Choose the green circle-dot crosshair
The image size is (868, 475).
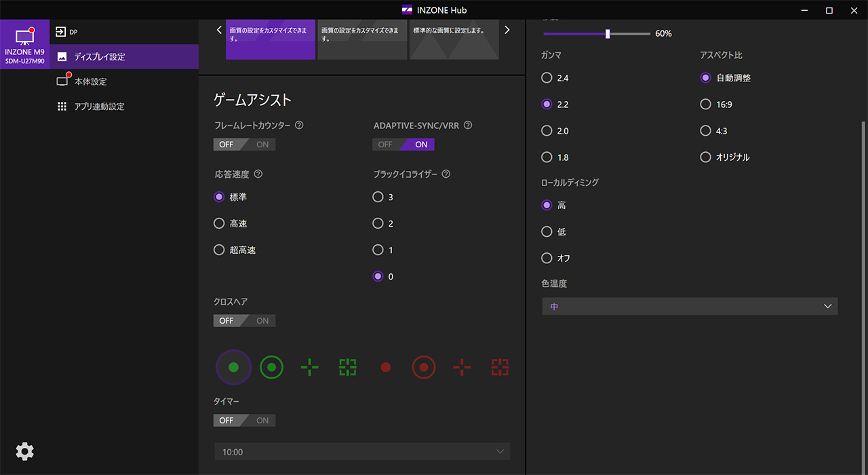coord(271,367)
